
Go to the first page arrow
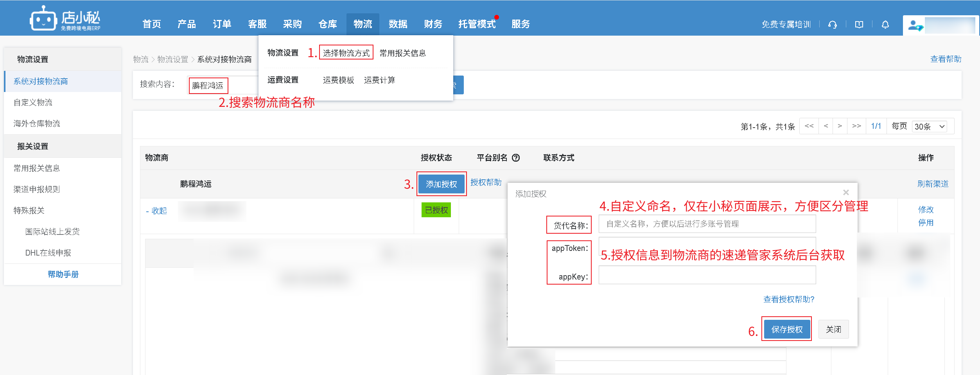click(809, 126)
